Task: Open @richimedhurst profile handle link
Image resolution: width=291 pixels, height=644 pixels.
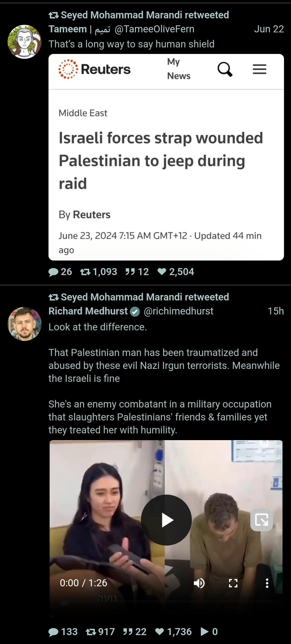Action: 178,311
